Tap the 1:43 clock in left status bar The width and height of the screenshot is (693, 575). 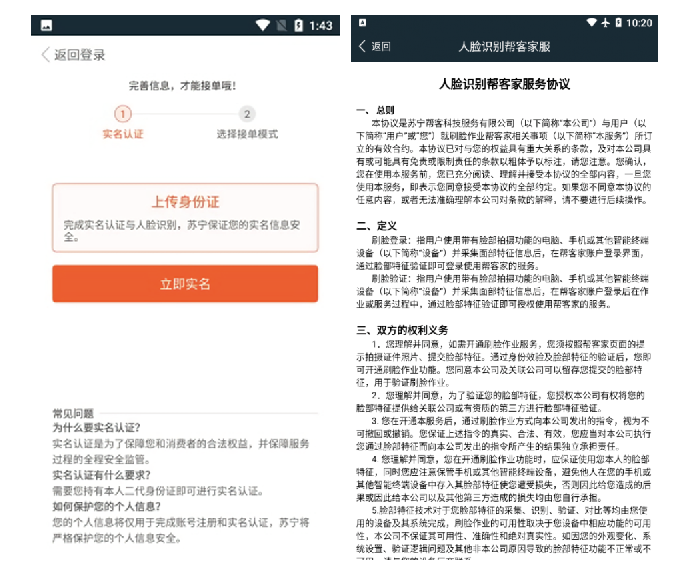(x=320, y=26)
